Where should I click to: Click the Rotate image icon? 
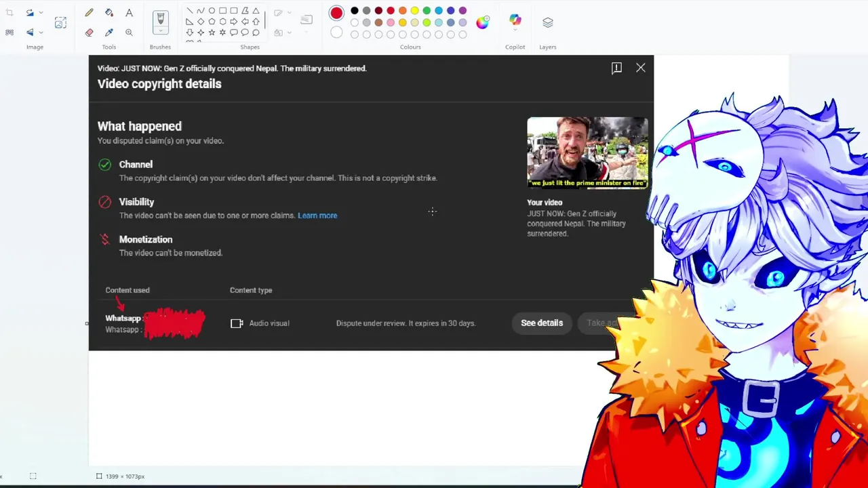[30, 13]
